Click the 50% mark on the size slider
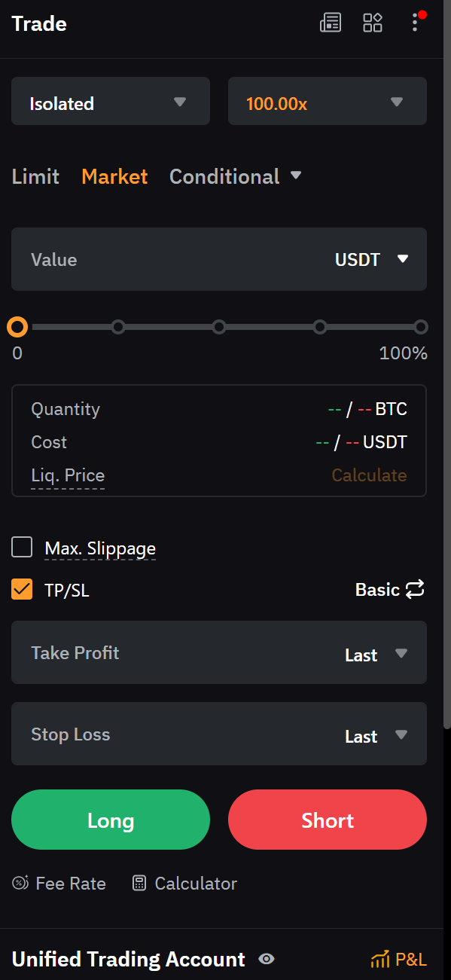 [219, 327]
